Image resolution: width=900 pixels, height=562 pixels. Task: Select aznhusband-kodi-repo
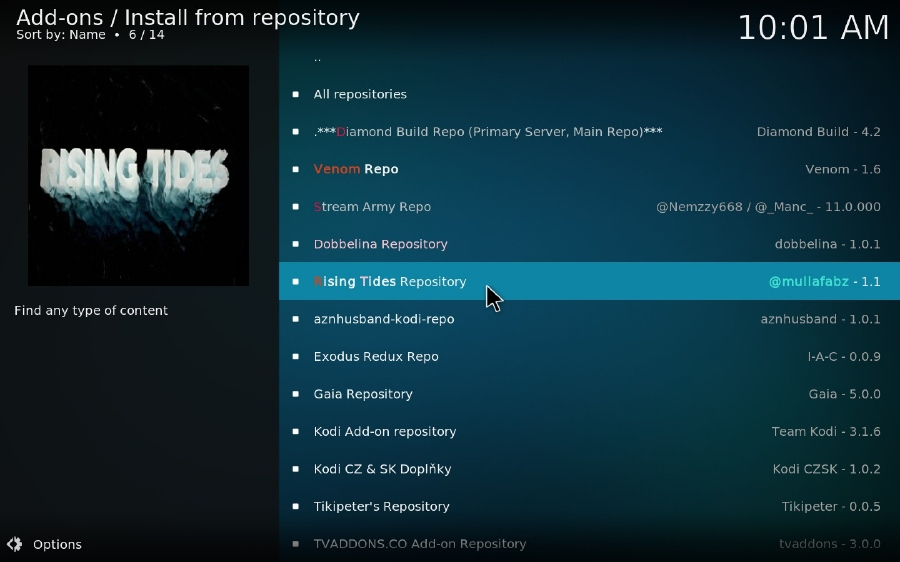[589, 319]
